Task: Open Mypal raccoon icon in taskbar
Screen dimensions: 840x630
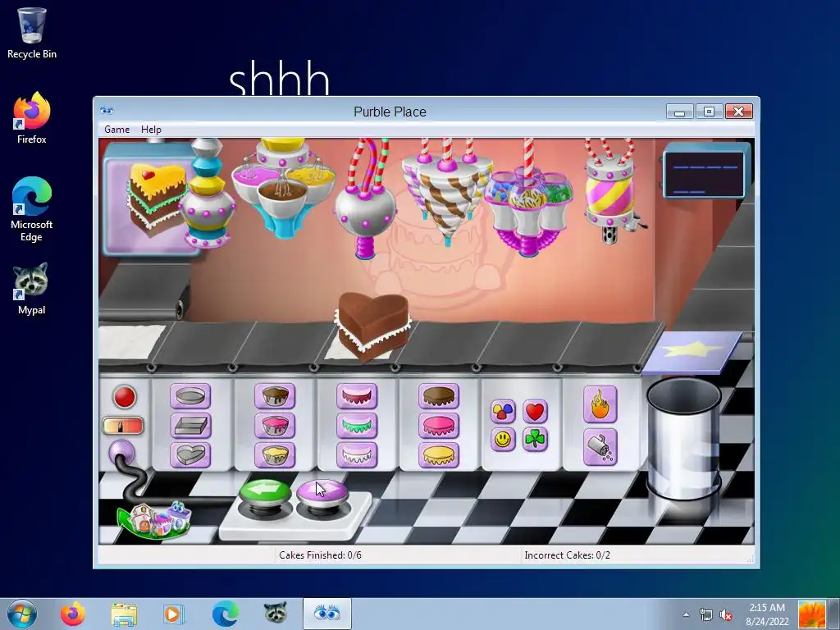Action: point(276,614)
